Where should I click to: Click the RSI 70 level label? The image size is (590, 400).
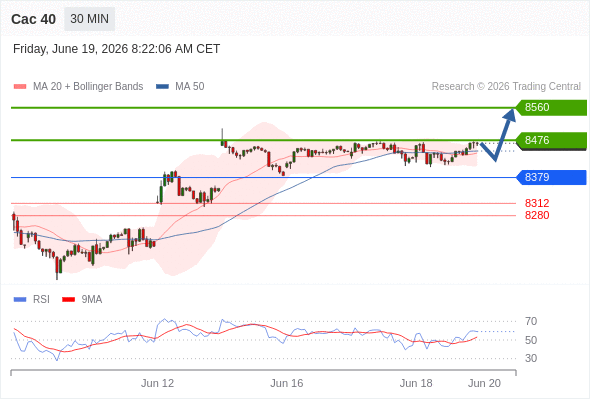531,321
